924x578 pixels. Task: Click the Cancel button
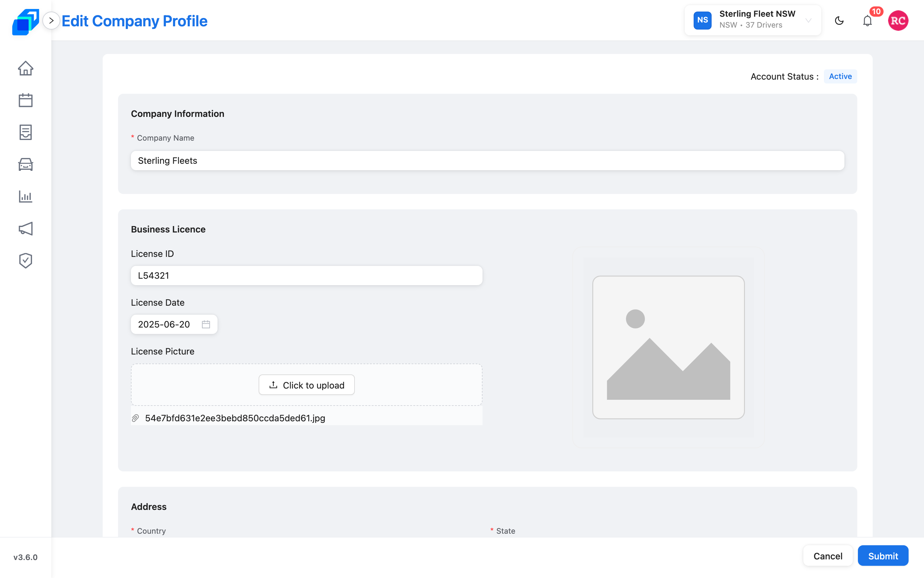828,556
